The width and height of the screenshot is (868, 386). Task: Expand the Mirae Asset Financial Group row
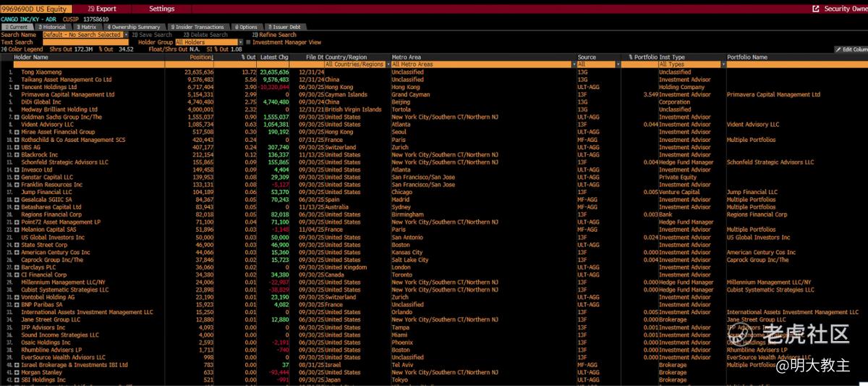click(17, 133)
